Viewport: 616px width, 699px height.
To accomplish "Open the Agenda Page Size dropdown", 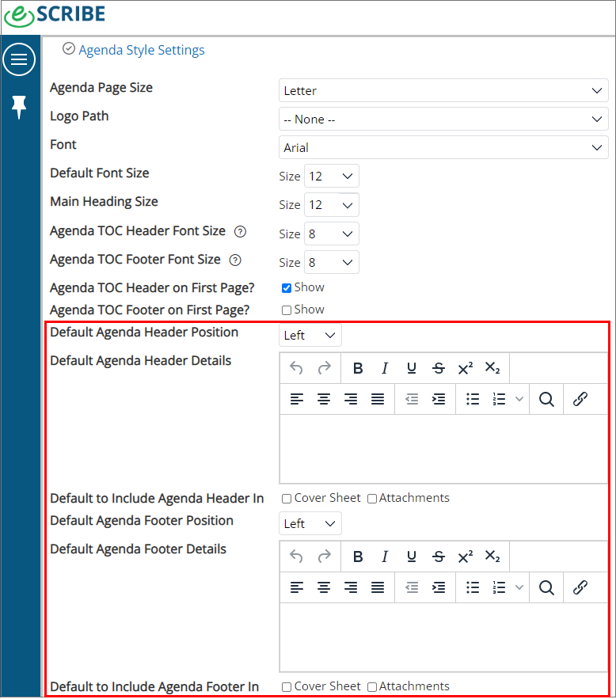I will coord(443,90).
